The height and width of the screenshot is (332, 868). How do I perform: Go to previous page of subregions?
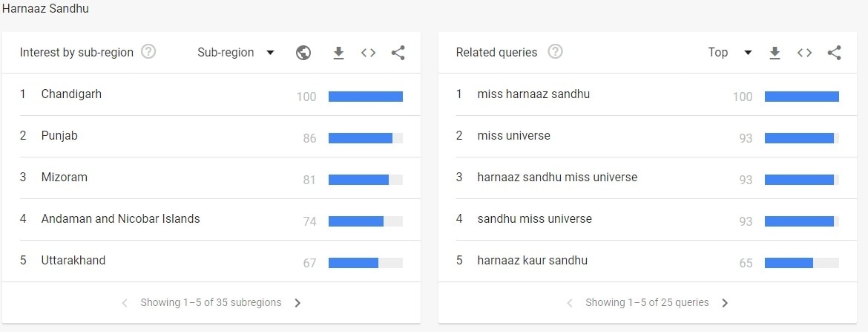click(x=125, y=303)
